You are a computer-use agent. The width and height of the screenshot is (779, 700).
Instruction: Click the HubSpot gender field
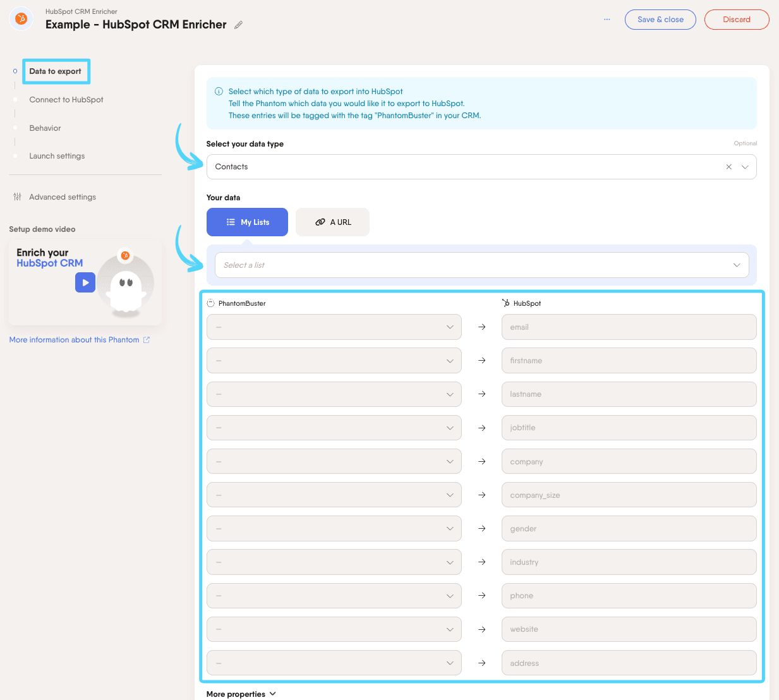click(629, 529)
